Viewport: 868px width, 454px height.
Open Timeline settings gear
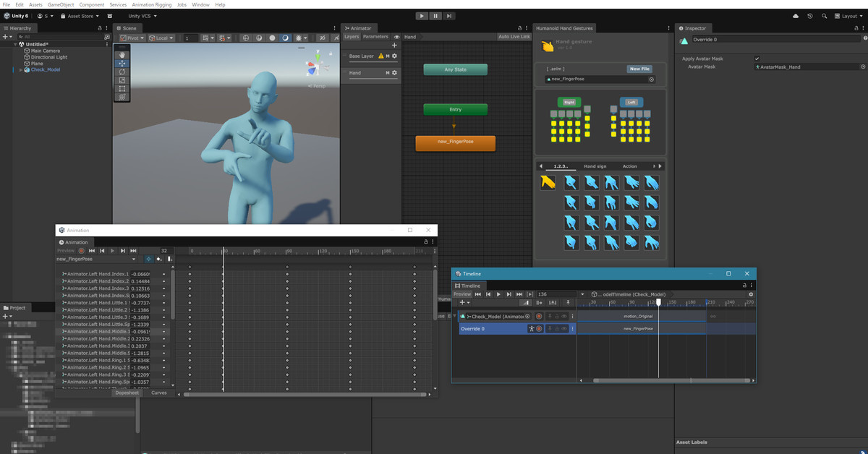pos(751,294)
